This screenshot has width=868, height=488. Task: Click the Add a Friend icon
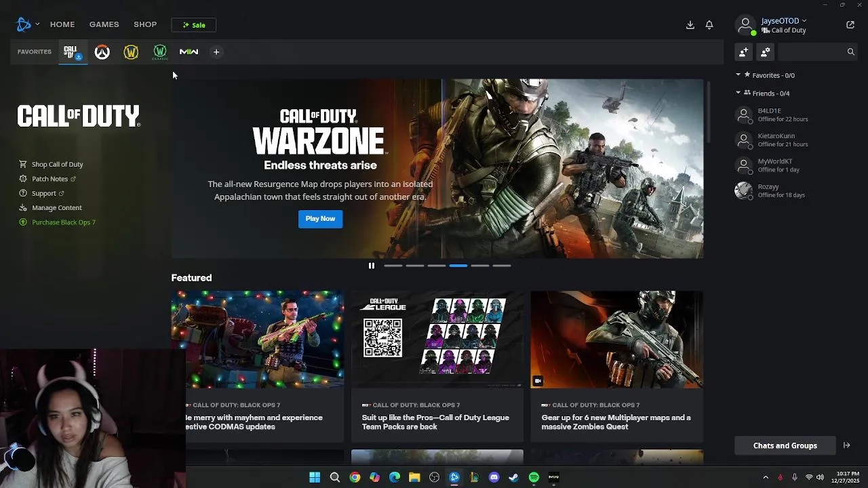click(744, 52)
